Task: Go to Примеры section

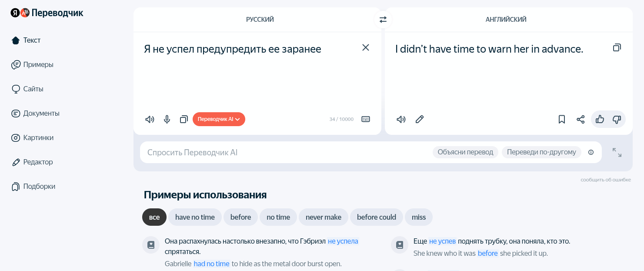Action: (33, 64)
